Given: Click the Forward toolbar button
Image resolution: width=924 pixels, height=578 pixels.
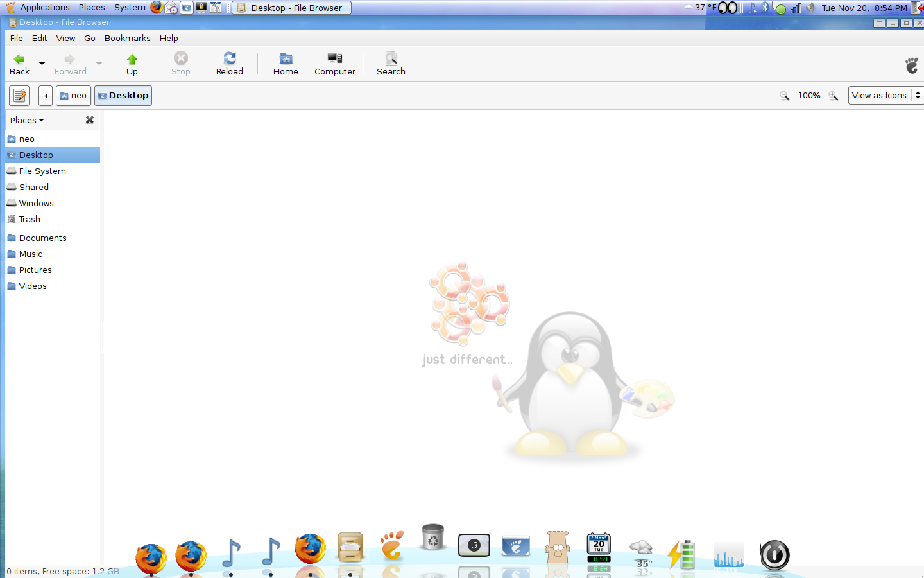Looking at the screenshot, I should [70, 64].
